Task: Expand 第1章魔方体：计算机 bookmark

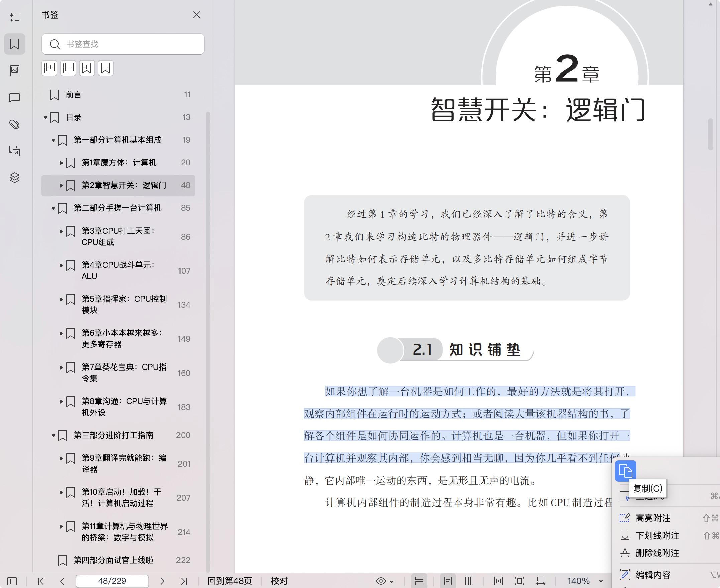Action: (x=62, y=163)
